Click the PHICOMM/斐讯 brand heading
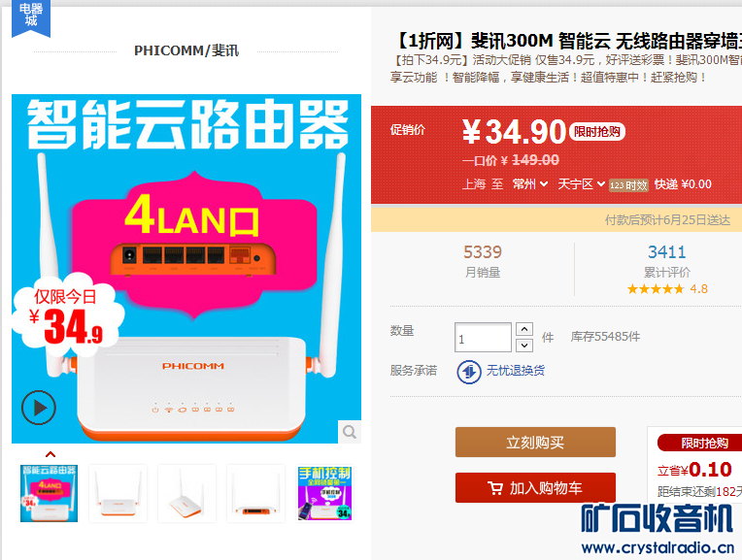Image resolution: width=742 pixels, height=560 pixels. pos(186,50)
